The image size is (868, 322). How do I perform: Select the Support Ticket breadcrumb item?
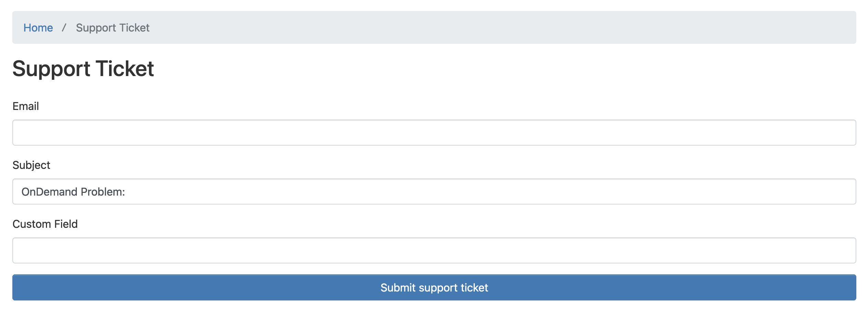113,28
